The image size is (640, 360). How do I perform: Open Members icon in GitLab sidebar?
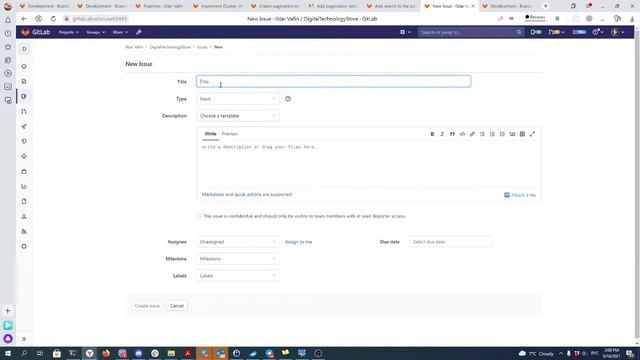(x=24, y=231)
